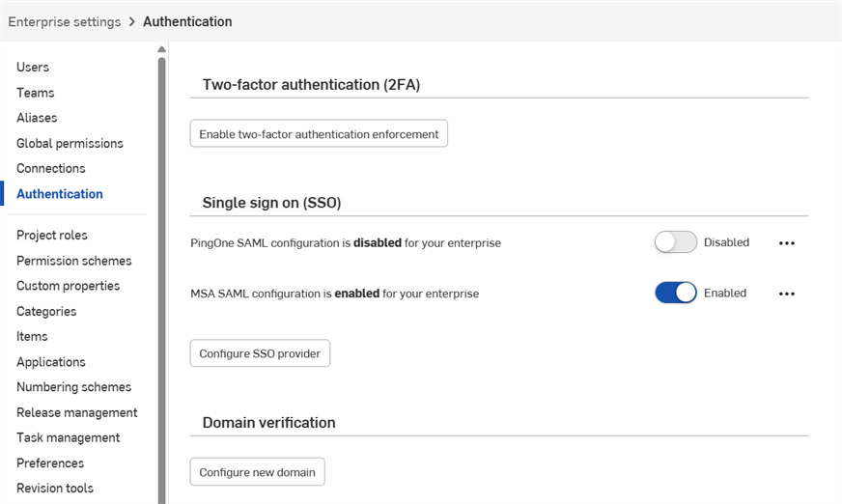Viewport: 842px width, 504px height.
Task: Disable the MSA SAML configuration toggle
Action: coord(675,294)
